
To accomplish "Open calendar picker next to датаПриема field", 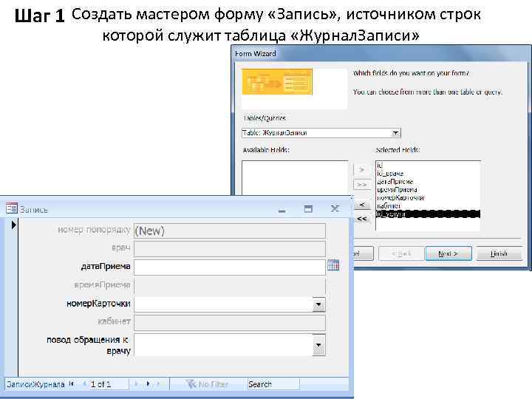I will 333,265.
